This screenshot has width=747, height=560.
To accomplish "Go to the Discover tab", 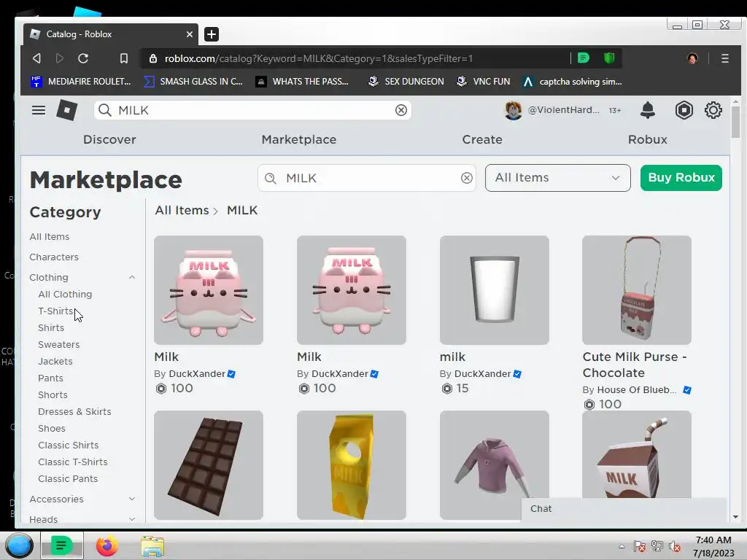I will pyautogui.click(x=109, y=139).
